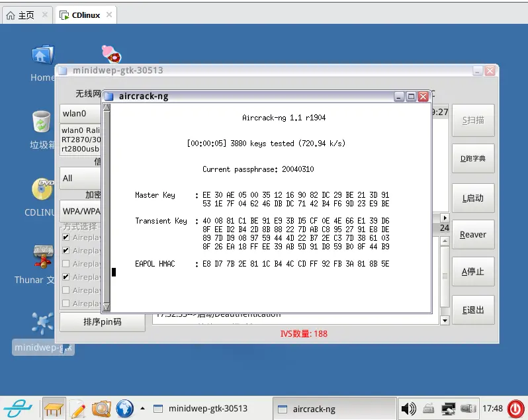Viewport: 528px width, 420px height.
Task: Launch Thunar file manager desktop icon
Action: click(x=42, y=256)
